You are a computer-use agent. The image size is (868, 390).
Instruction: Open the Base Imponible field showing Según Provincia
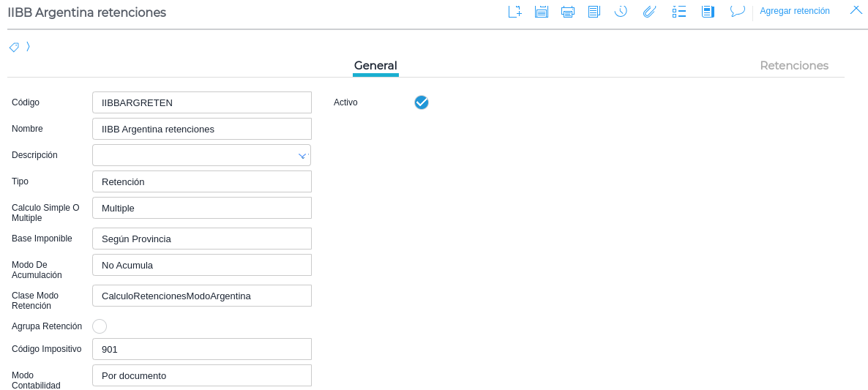click(202, 239)
